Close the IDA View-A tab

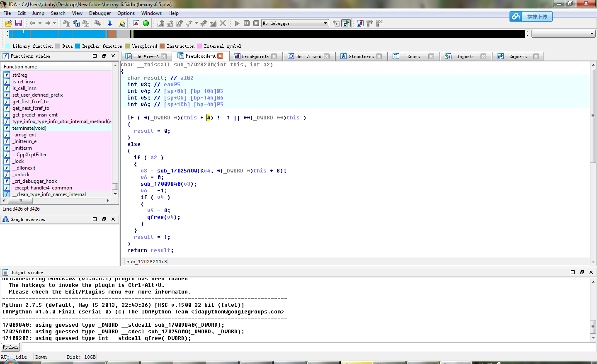[x=164, y=56]
